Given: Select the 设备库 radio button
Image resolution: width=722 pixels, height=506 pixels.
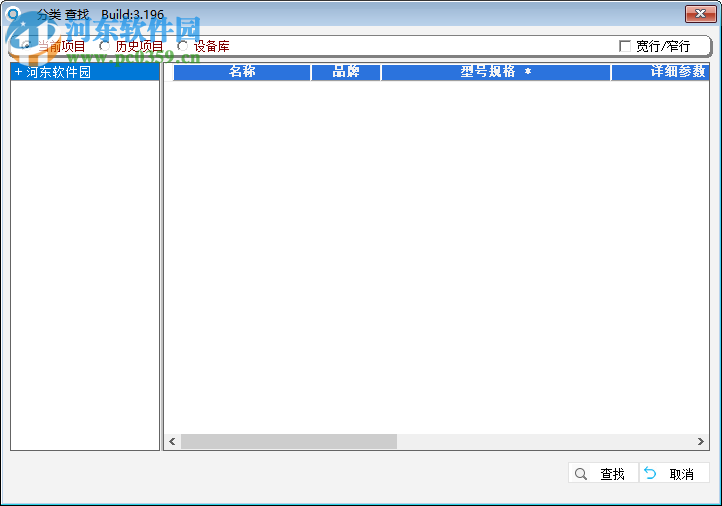Looking at the screenshot, I should pyautogui.click(x=183, y=46).
